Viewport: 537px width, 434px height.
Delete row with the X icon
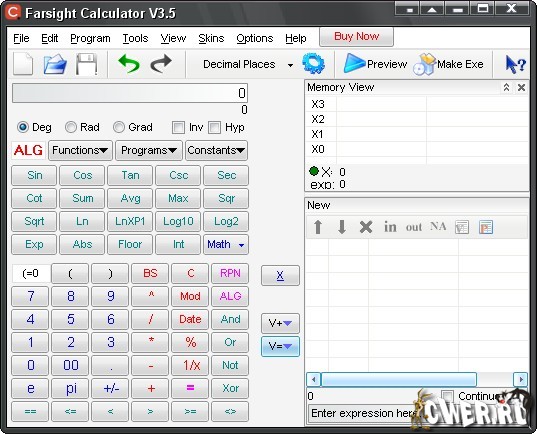[x=366, y=227]
